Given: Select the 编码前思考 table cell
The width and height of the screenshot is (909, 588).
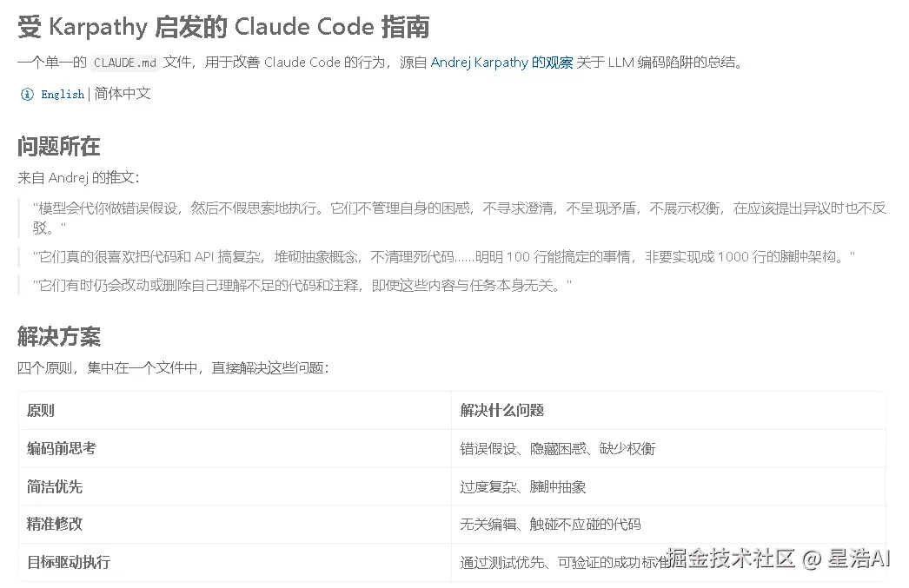Looking at the screenshot, I should (235, 448).
